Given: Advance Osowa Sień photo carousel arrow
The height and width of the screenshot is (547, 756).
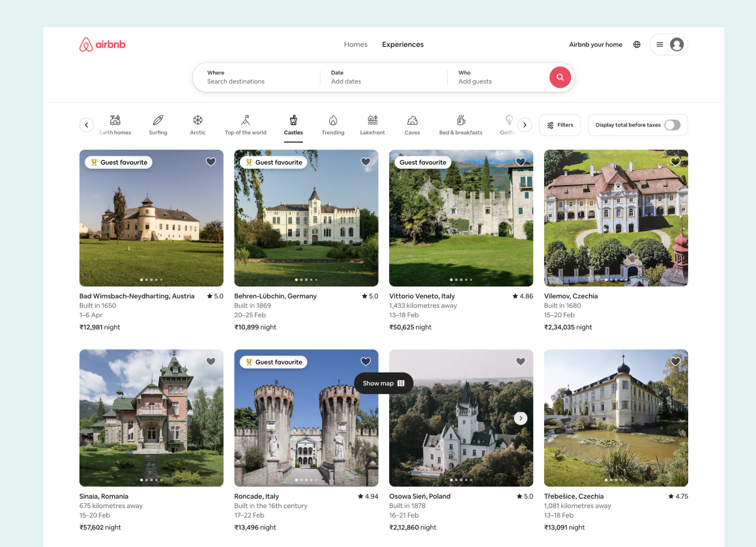Looking at the screenshot, I should click(520, 418).
